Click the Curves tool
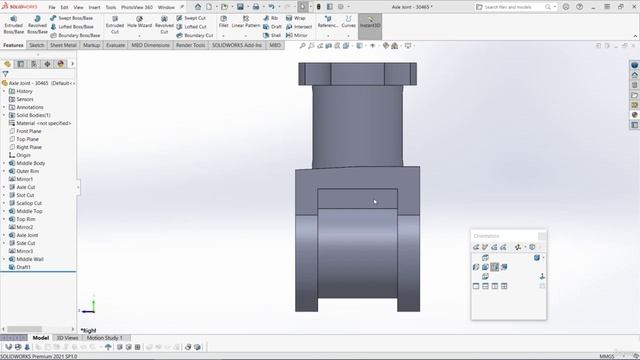This screenshot has width=640, height=360. pos(348,22)
